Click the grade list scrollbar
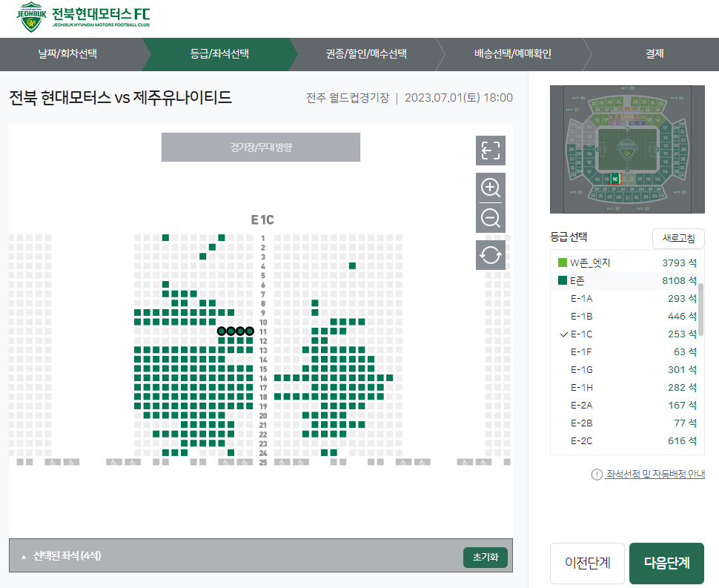This screenshot has width=719, height=588. [701, 310]
